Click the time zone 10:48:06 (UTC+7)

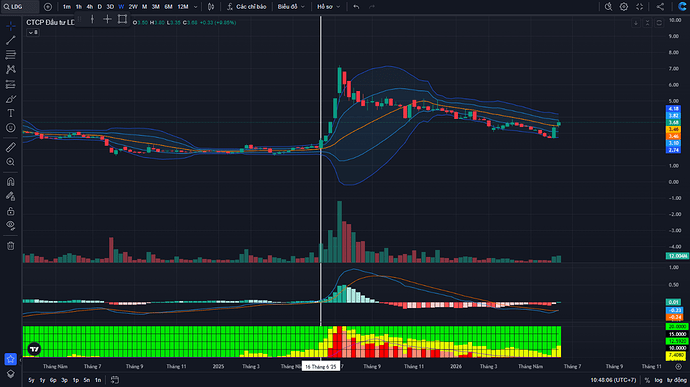[613, 380]
